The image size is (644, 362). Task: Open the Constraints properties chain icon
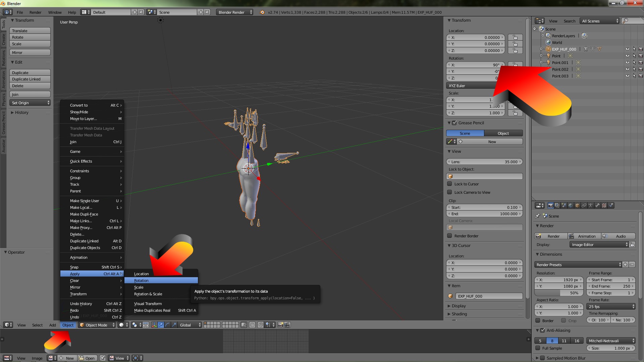pos(584,205)
